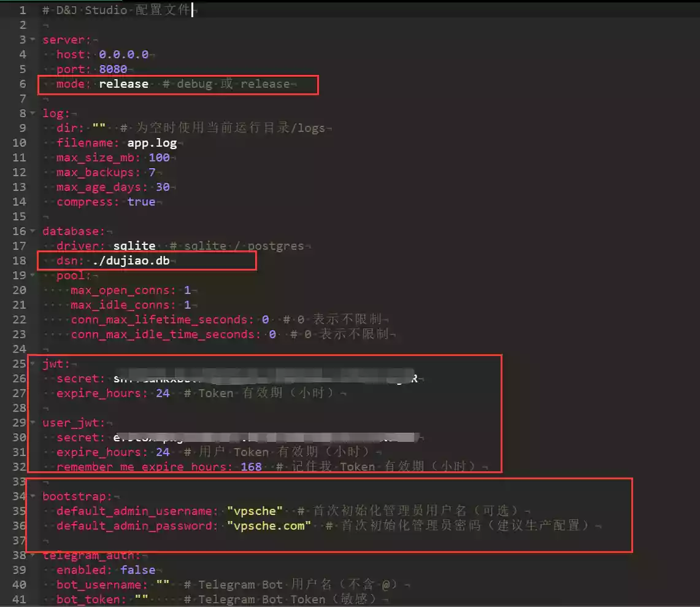Image resolution: width=700 pixels, height=607 pixels.
Task: Click the telegram enabled value false
Action: coord(137,570)
